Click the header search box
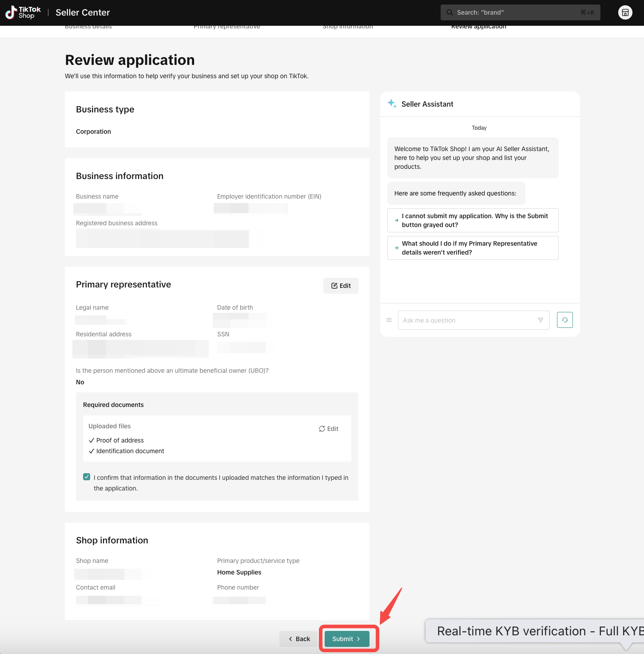 pyautogui.click(x=520, y=12)
